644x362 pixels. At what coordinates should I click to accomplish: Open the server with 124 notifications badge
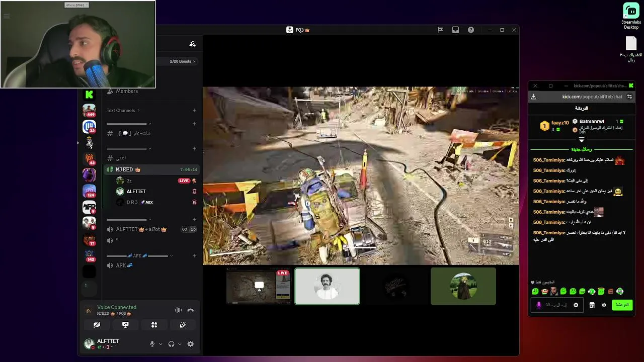(89, 191)
